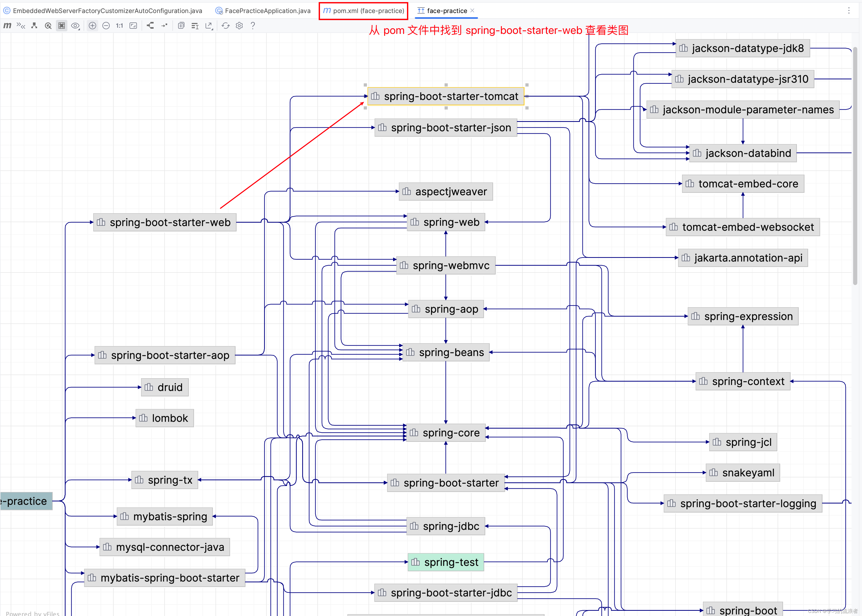
Task: Toggle the show borders grid button
Action: [61, 26]
